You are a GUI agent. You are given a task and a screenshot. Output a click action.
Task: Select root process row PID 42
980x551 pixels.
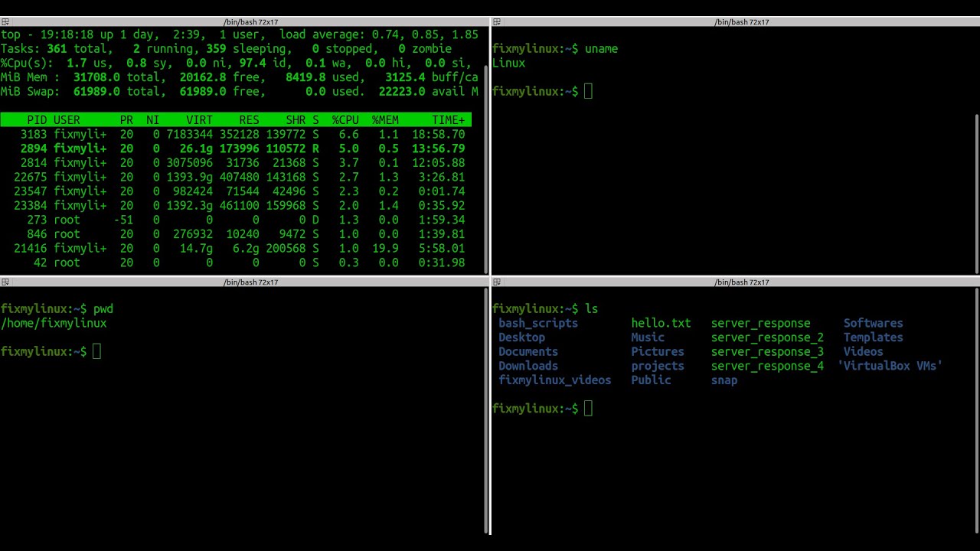[236, 263]
